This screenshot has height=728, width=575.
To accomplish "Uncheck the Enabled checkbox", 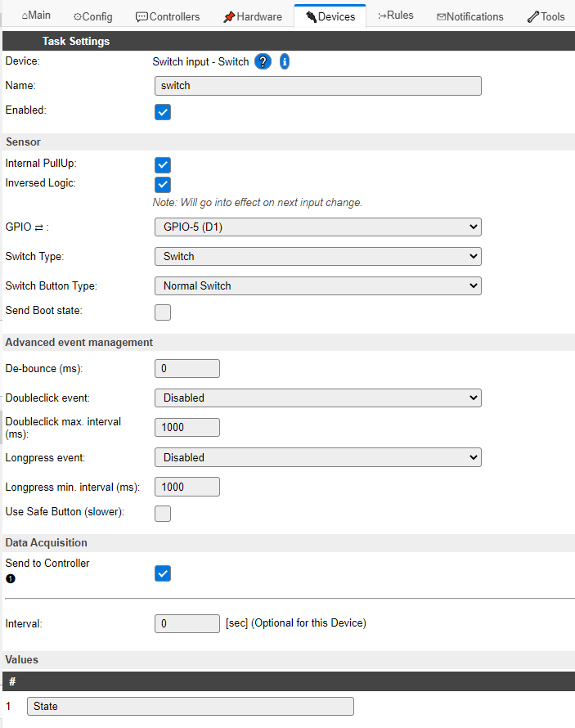I will [163, 112].
